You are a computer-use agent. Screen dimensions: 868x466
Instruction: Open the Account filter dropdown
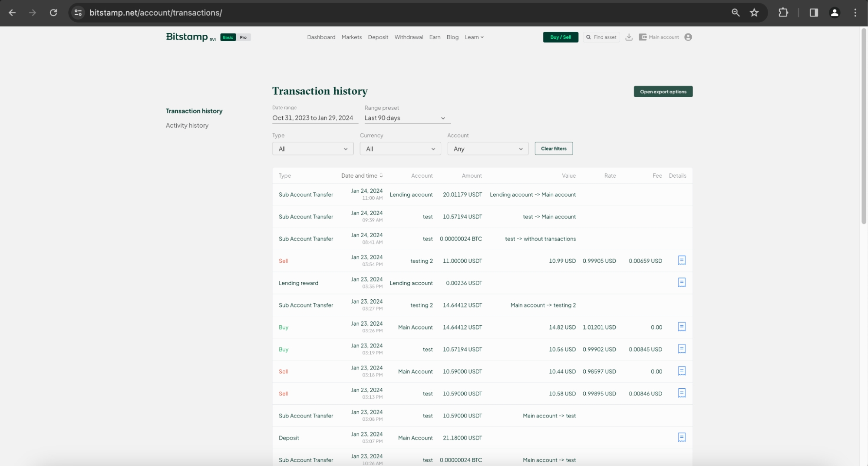(488, 149)
